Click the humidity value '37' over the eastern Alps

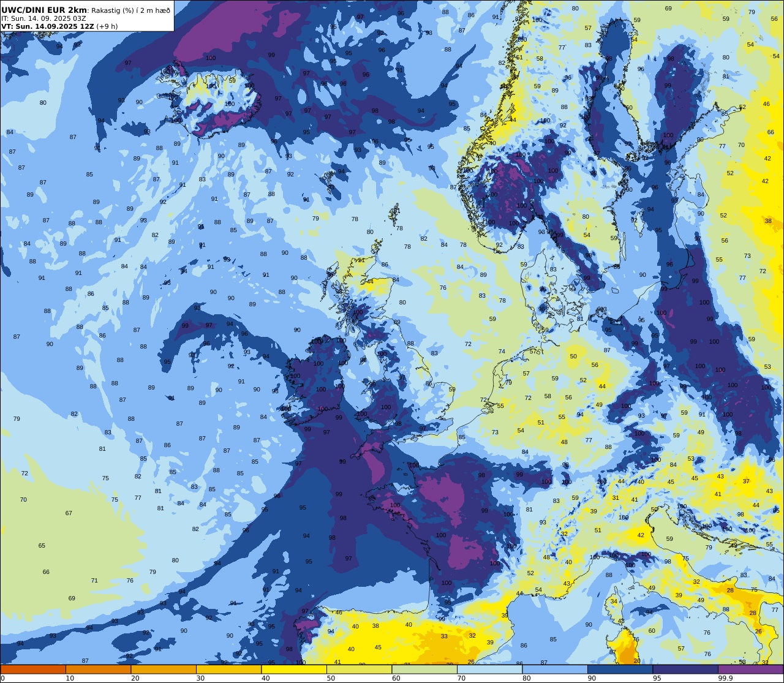pyautogui.click(x=746, y=481)
